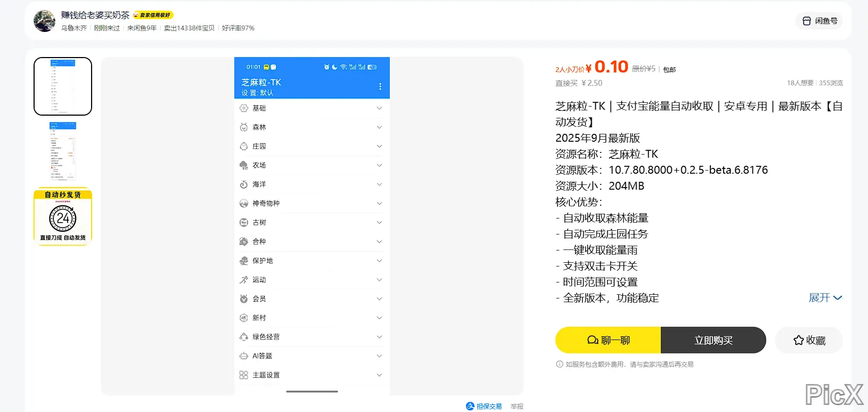Image resolution: width=868 pixels, height=412 pixels.
Task: Click the 合种 co-planting icon
Action: pyautogui.click(x=244, y=241)
